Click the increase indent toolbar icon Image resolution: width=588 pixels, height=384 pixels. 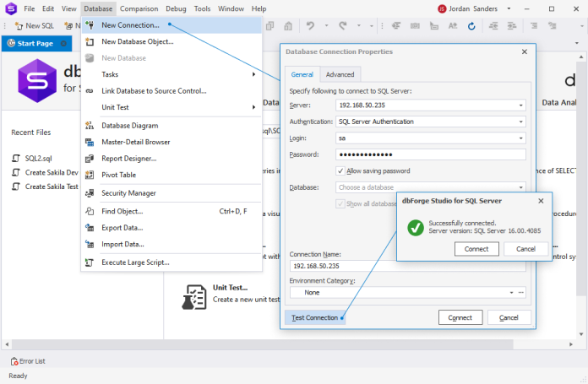pyautogui.click(x=512, y=26)
